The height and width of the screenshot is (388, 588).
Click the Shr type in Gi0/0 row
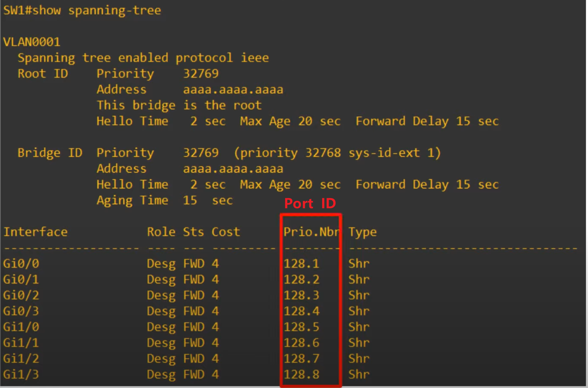coord(359,264)
